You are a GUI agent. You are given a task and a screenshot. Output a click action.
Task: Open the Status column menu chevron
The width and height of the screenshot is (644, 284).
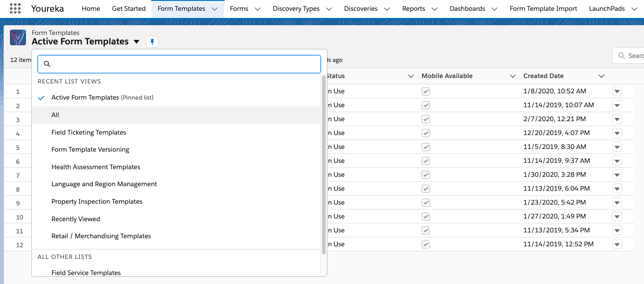click(x=411, y=76)
